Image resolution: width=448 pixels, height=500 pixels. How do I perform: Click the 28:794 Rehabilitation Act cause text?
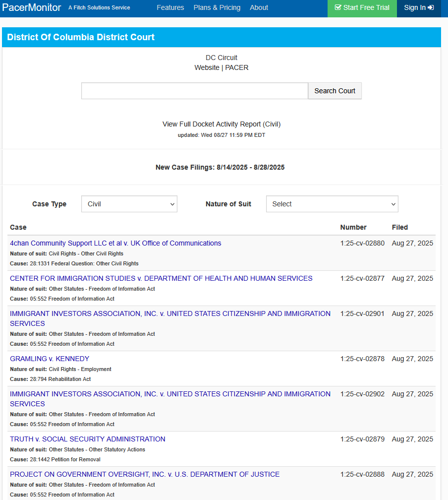pyautogui.click(x=60, y=379)
